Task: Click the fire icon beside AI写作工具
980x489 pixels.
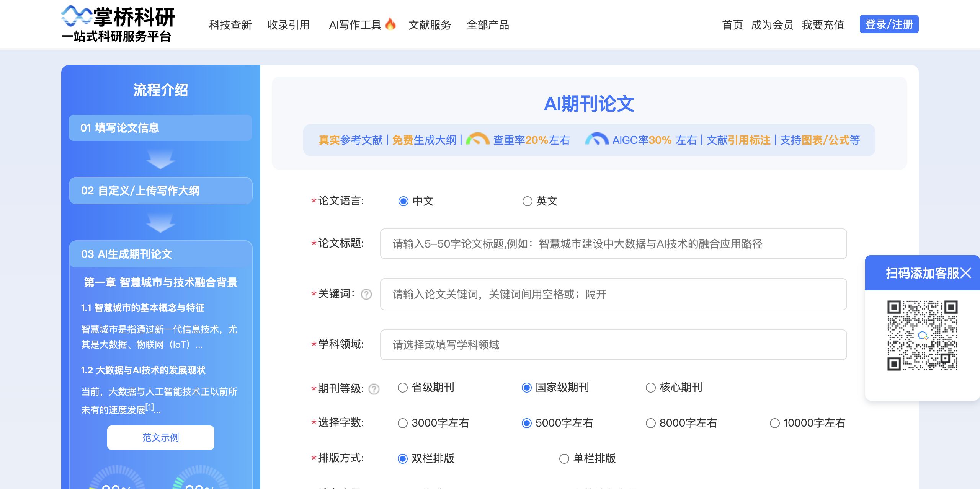Action: click(390, 24)
